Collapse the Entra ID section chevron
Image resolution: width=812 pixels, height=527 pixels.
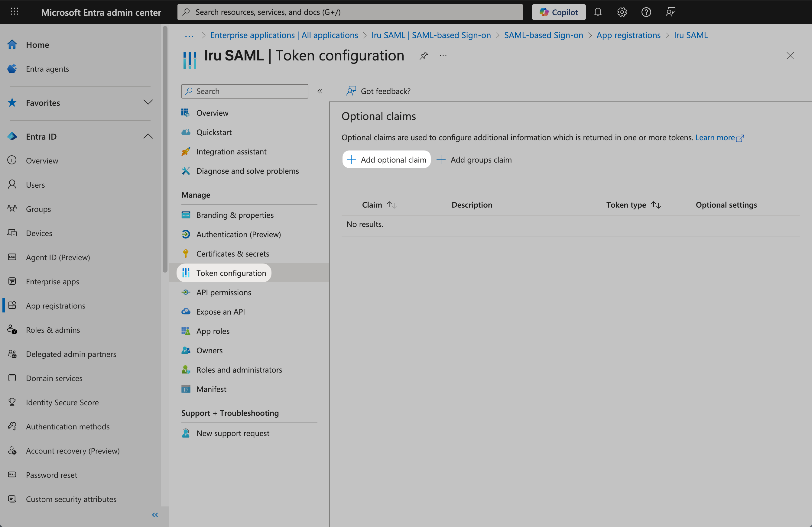click(x=148, y=137)
